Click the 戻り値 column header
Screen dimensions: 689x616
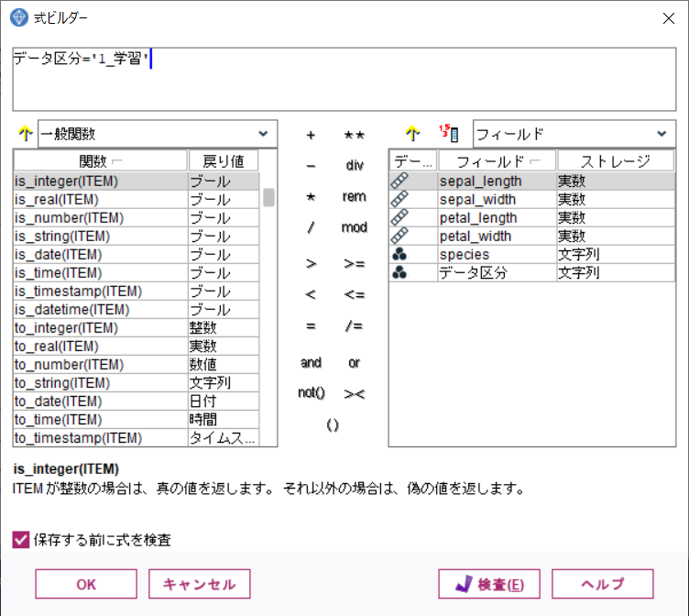224,161
